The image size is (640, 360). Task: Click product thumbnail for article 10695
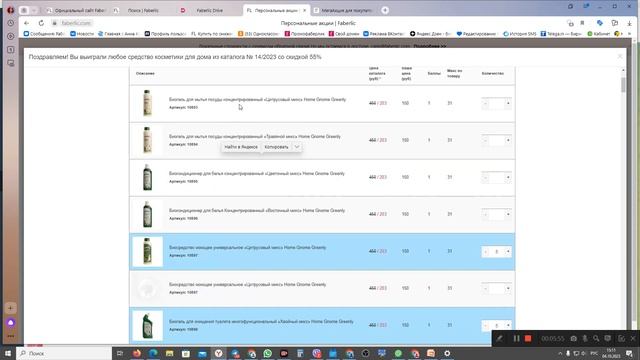[147, 177]
